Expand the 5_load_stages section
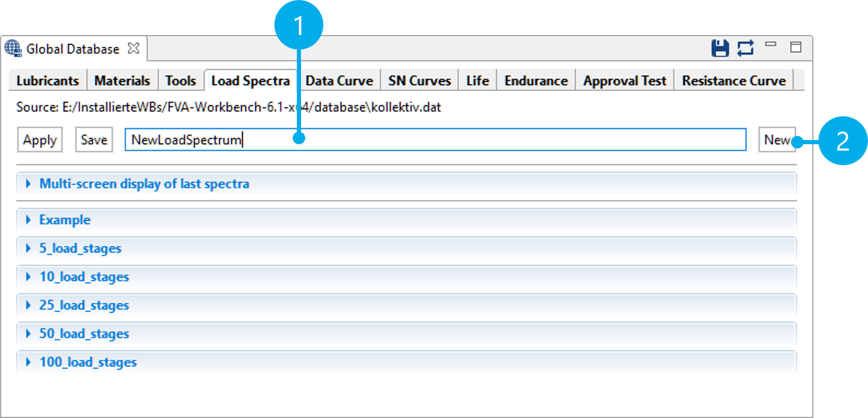Viewport: 868px width, 418px height. click(80, 249)
